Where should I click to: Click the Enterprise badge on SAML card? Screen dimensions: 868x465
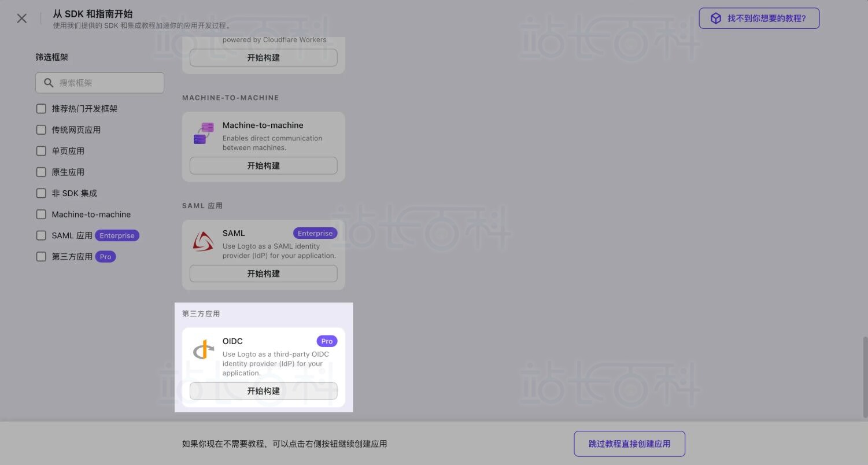tap(315, 233)
